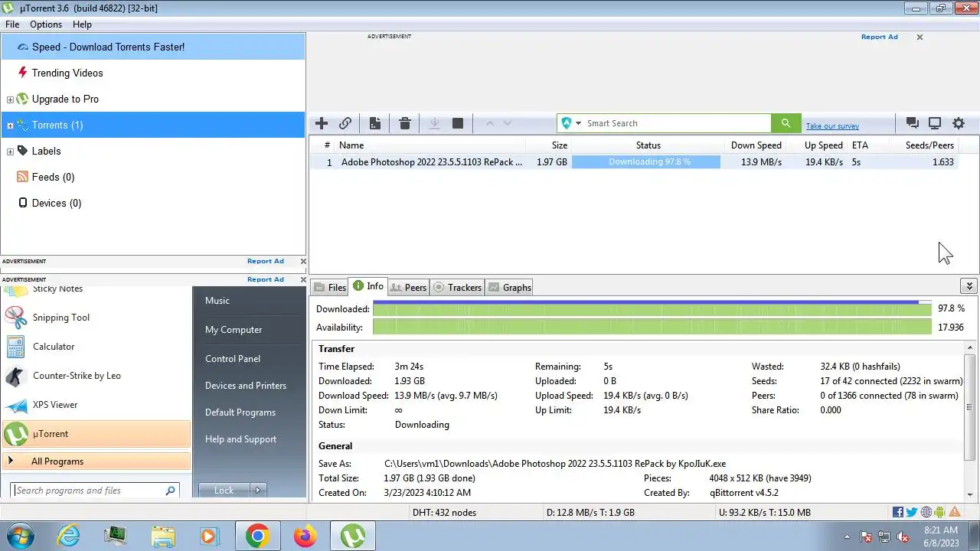Click the Downloaded pieces bar in Info
This screenshot has width=980, height=551.
[x=652, y=308]
